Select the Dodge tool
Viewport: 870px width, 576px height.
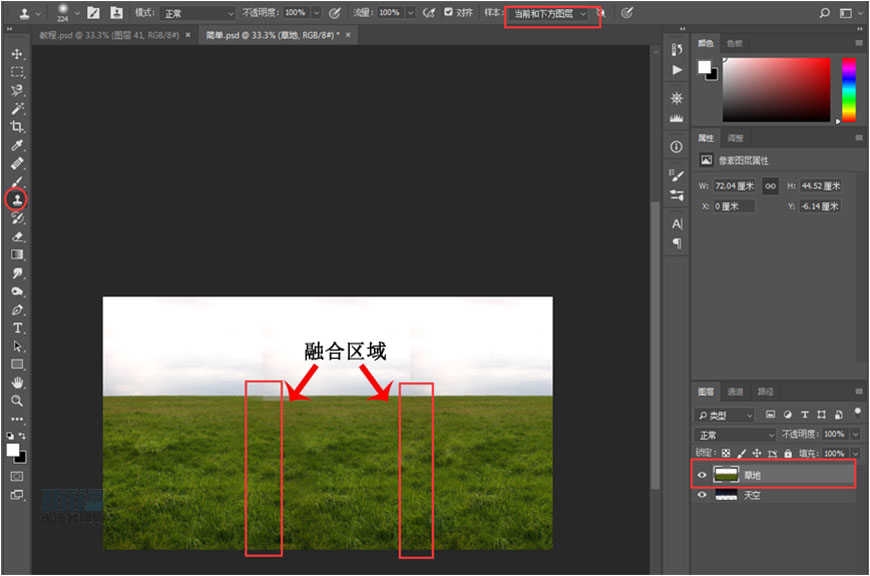pyautogui.click(x=17, y=291)
